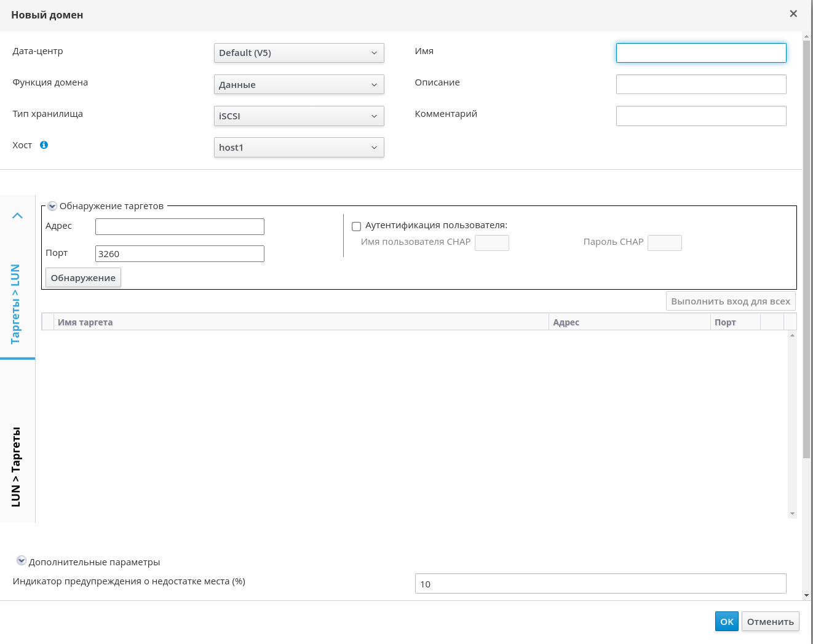813x644 pixels.
Task: Collapse the additional parameters section
Action: point(22,561)
